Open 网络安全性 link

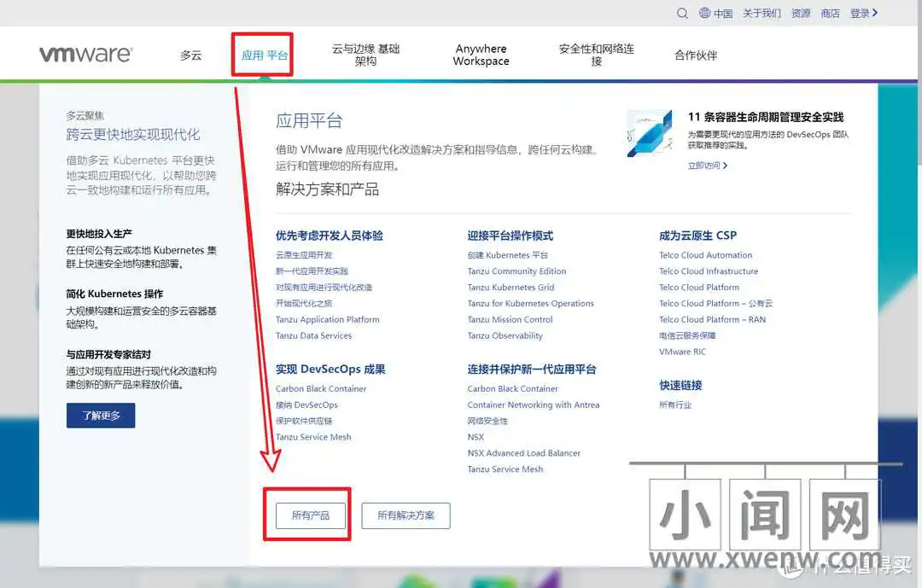(487, 421)
